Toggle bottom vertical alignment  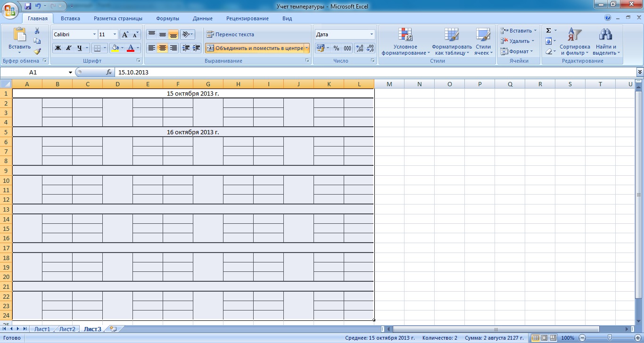point(173,34)
